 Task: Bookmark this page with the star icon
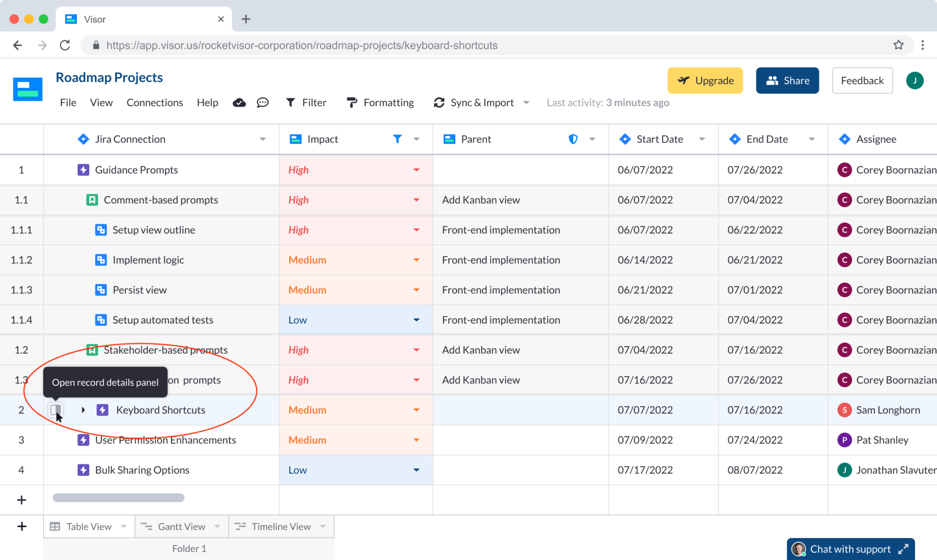(x=899, y=45)
